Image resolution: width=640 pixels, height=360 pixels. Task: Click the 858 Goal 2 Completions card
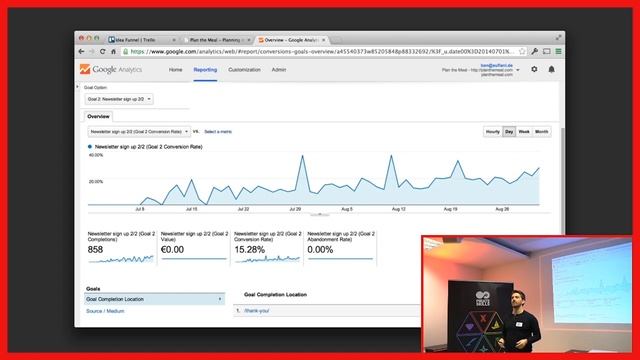tap(121, 248)
